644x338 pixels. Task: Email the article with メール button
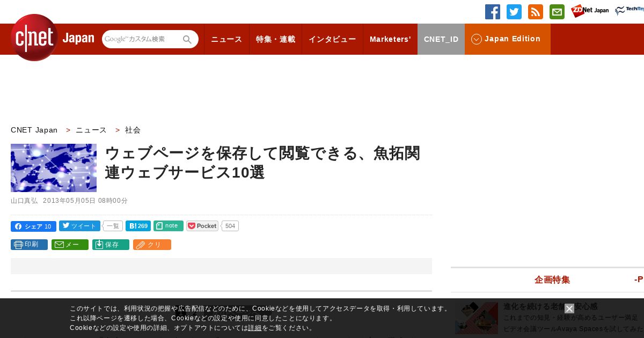[70, 245]
